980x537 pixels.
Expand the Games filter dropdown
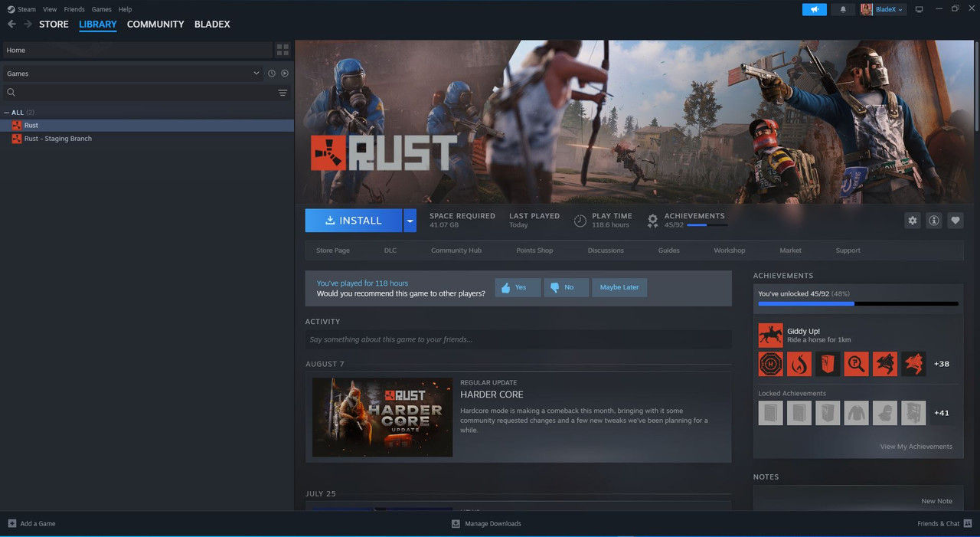(256, 74)
